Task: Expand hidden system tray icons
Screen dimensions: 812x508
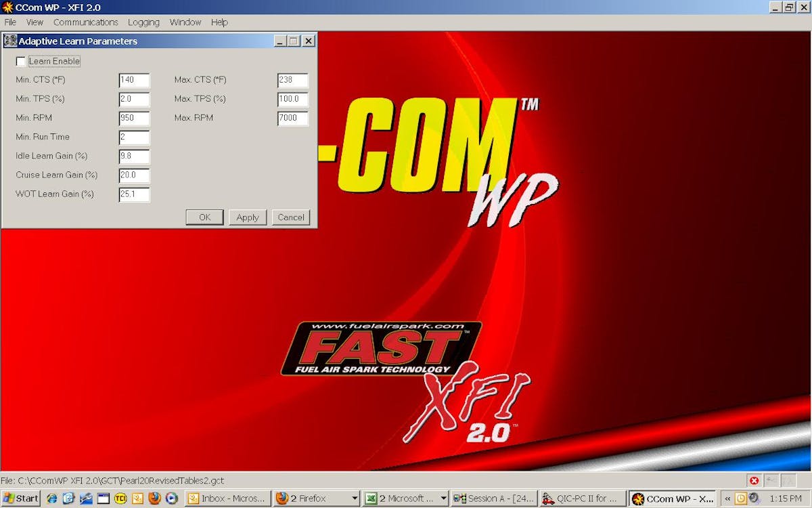Action: [727, 499]
